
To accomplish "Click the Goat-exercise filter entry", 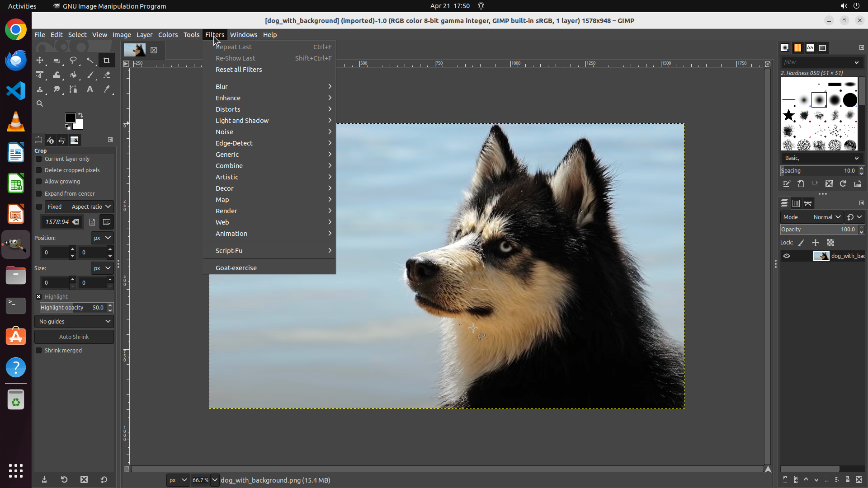I will point(236,268).
